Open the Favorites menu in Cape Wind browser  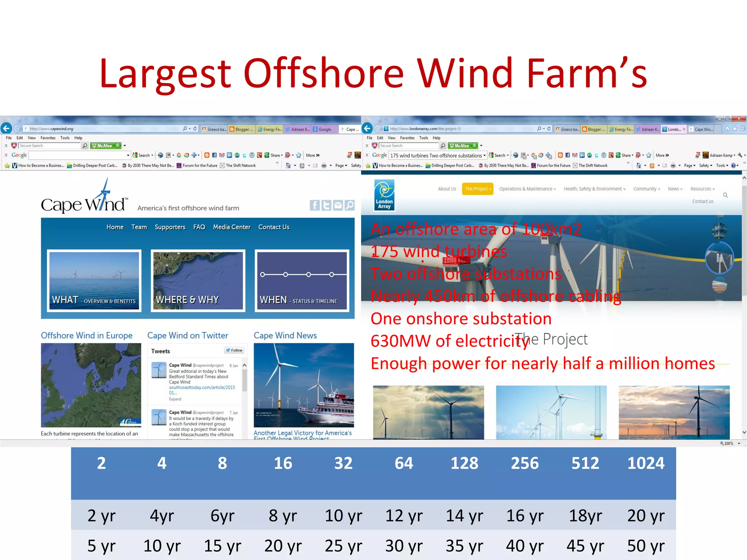48,138
